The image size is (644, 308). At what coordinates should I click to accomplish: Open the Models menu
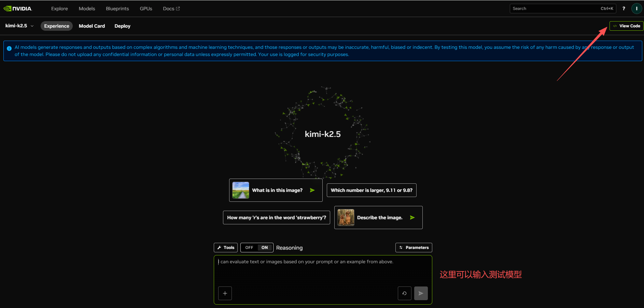point(87,9)
